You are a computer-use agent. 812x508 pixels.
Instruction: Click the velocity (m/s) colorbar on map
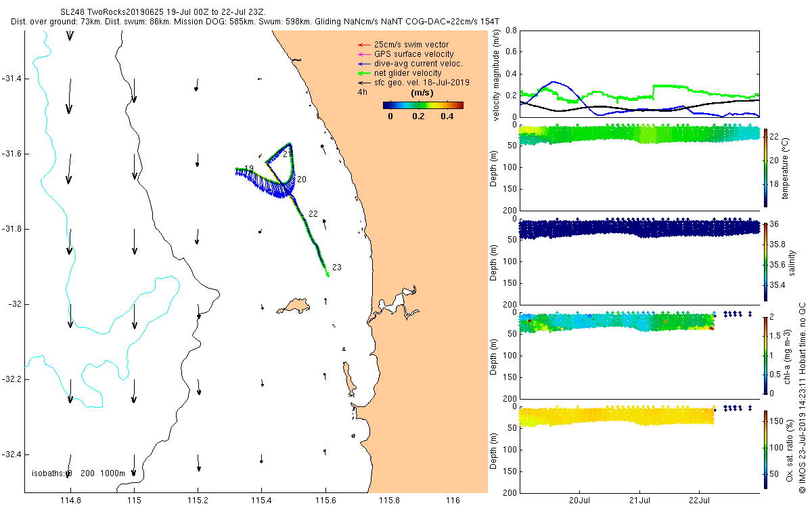[423, 105]
